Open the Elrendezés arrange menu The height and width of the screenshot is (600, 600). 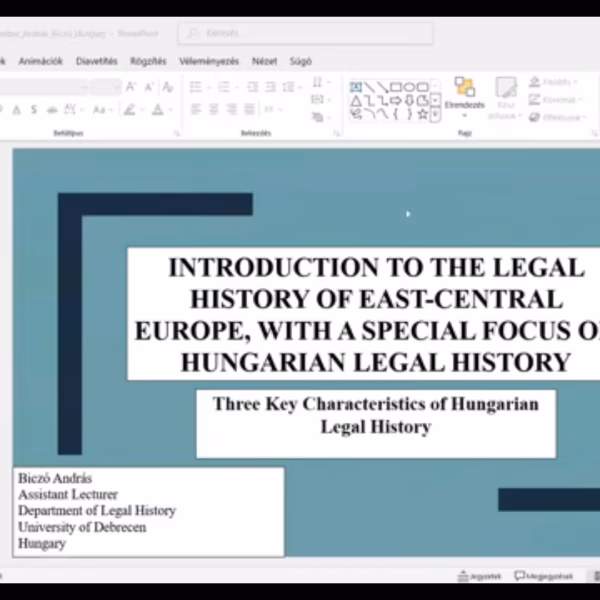(x=465, y=98)
